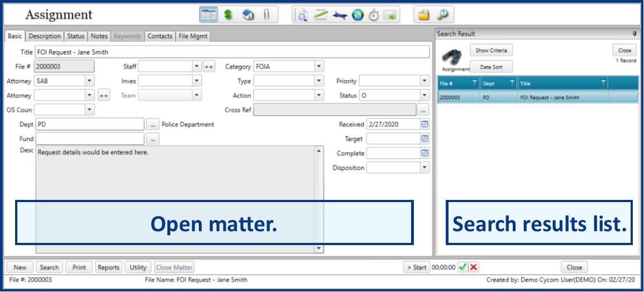Click the binoculars Assignment icon
Viewport: 644px width, 292px height.
[x=453, y=56]
